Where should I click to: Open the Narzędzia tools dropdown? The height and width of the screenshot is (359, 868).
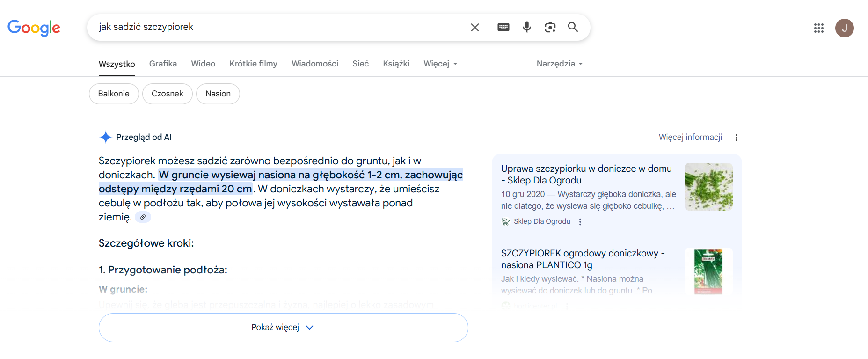click(x=559, y=64)
